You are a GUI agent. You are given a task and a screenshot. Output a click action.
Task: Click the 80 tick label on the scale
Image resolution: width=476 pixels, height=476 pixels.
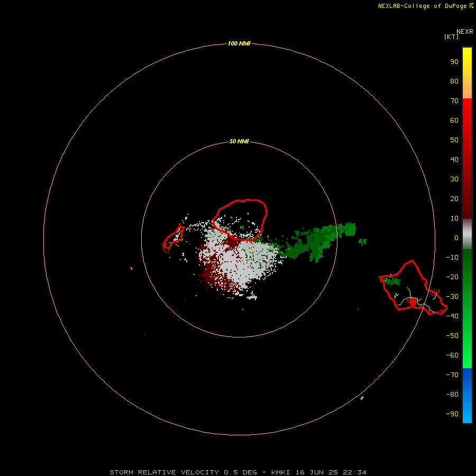454,81
